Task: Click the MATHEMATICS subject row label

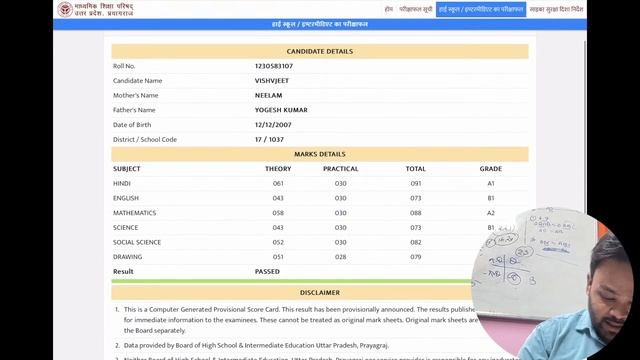Action: pos(134,213)
